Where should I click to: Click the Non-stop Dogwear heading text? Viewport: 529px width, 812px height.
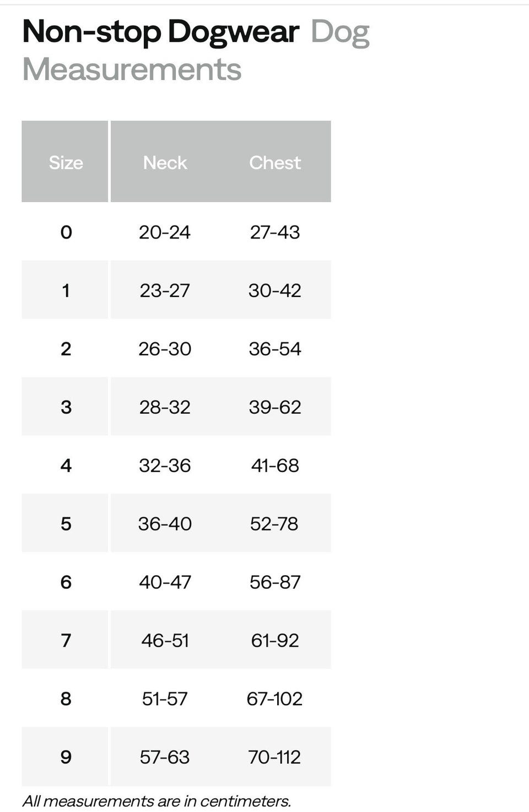click(161, 31)
